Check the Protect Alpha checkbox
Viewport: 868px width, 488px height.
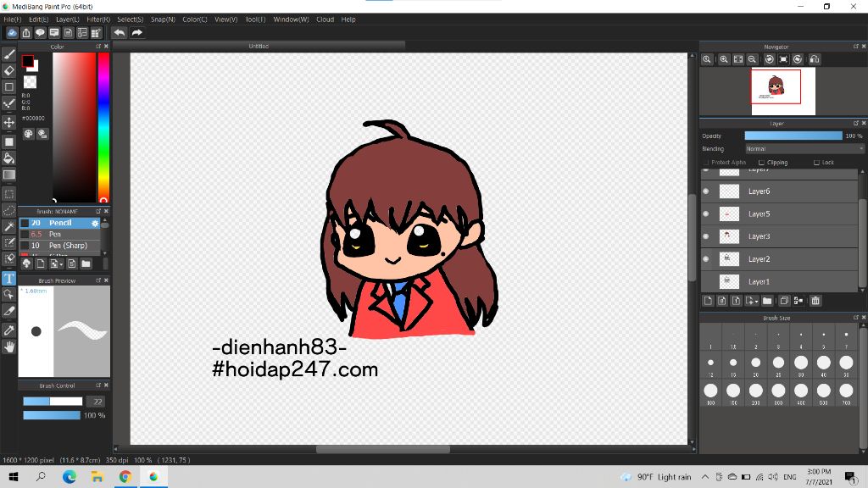pyautogui.click(x=706, y=163)
